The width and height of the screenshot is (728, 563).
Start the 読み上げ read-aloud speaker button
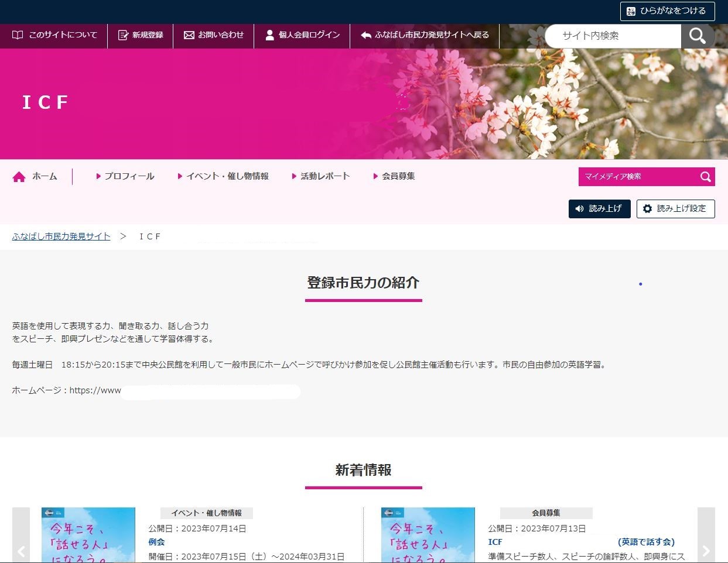point(599,209)
